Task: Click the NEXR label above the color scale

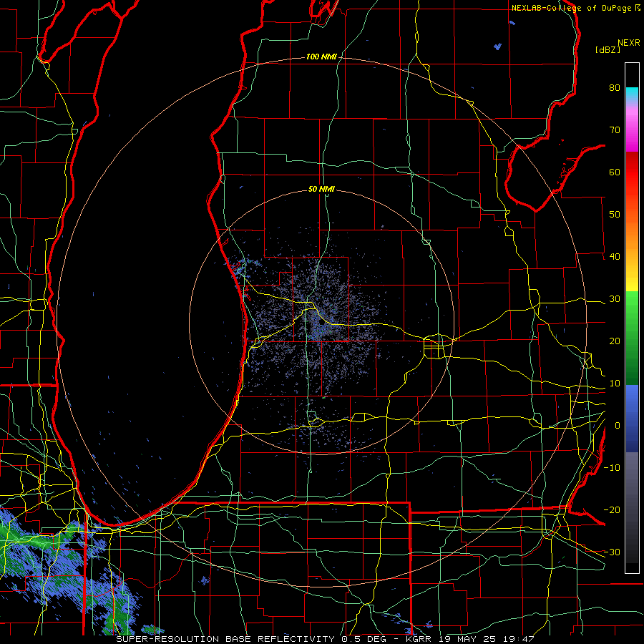Action: coord(629,43)
